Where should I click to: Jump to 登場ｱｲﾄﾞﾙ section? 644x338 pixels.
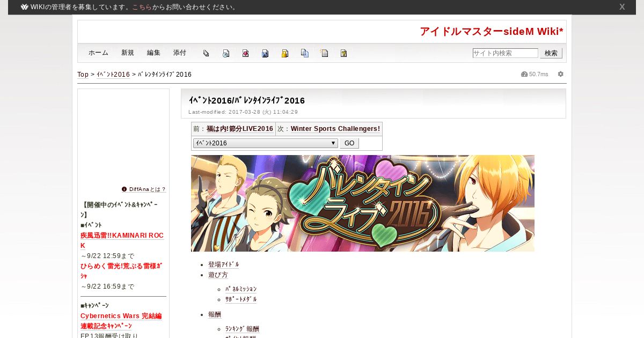click(x=224, y=264)
